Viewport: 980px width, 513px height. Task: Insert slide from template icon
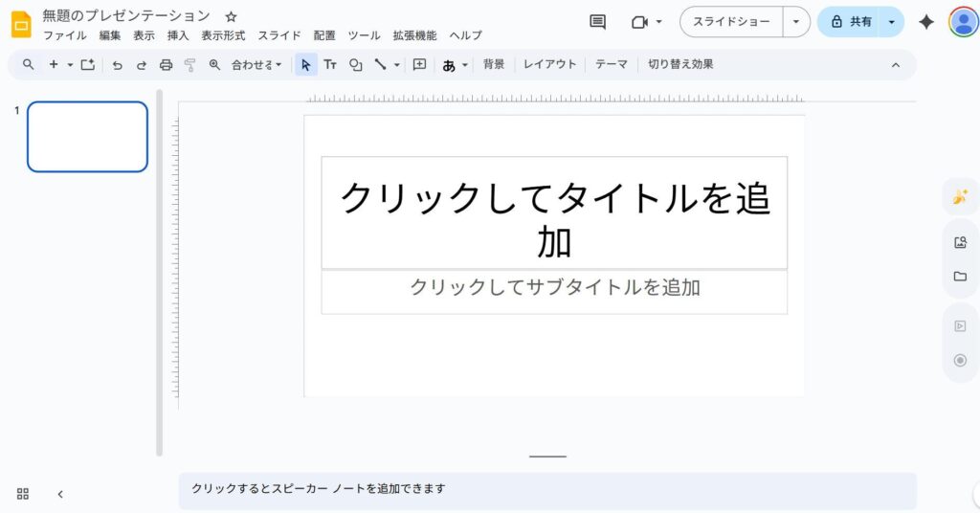click(87, 64)
